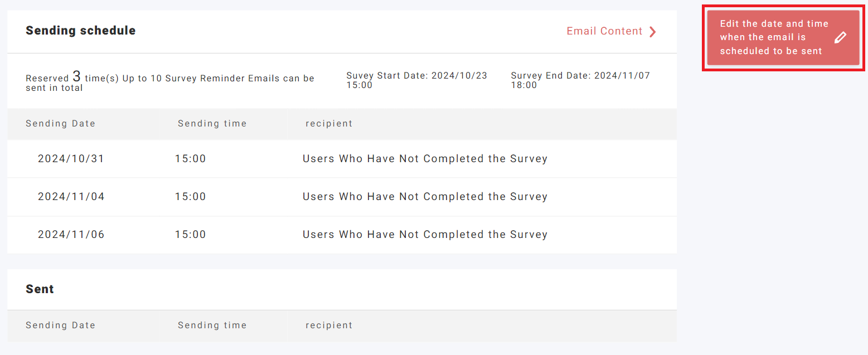This screenshot has width=868, height=355.
Task: Click recipient header in Sending schedule table
Action: click(x=329, y=124)
